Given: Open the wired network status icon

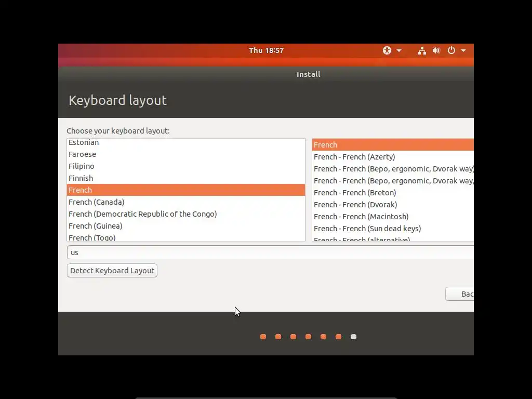Looking at the screenshot, I should [422, 50].
